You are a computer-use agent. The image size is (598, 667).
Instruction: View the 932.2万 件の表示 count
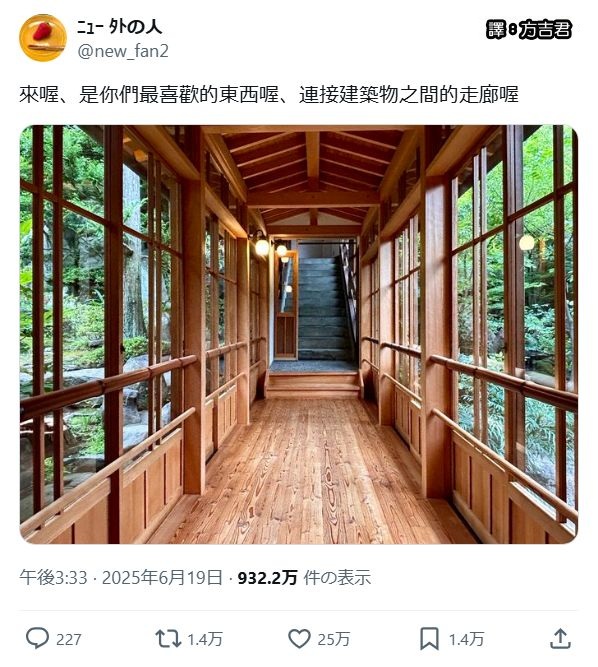click(304, 578)
